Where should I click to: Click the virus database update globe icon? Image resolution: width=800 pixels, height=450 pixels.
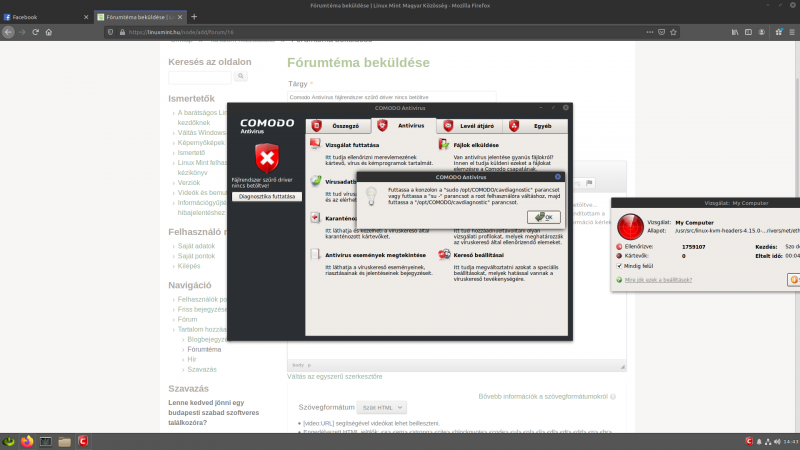tap(316, 181)
